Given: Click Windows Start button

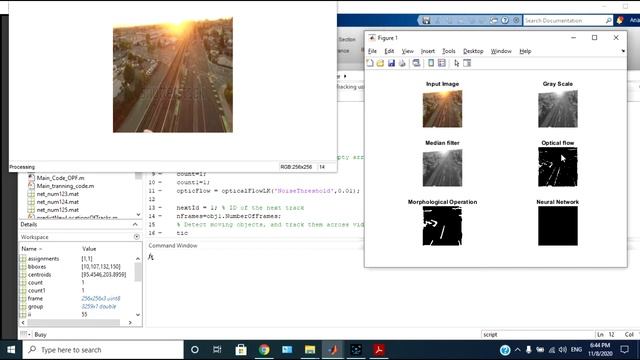Looking at the screenshot, I should click(x=11, y=350).
